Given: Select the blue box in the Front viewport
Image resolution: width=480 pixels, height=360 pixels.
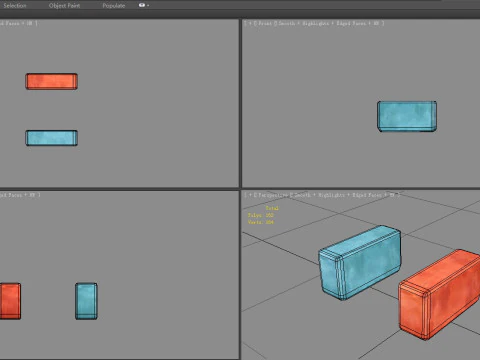Looking at the screenshot, I should [407, 116].
